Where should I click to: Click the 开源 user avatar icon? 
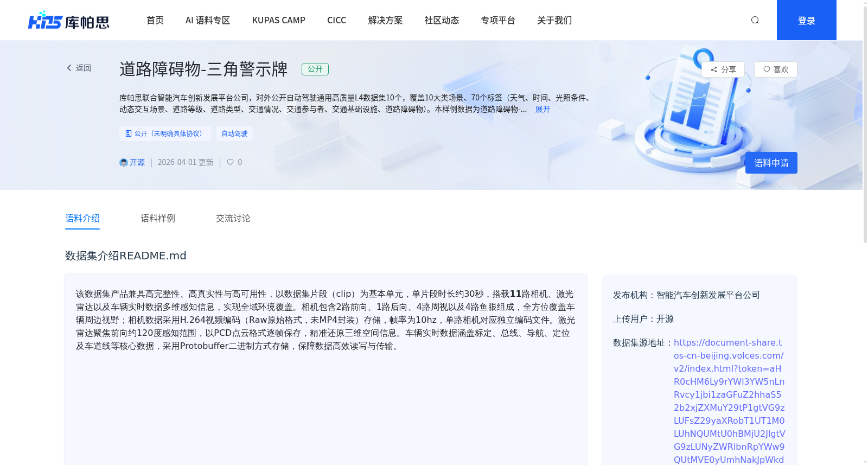[x=123, y=162]
